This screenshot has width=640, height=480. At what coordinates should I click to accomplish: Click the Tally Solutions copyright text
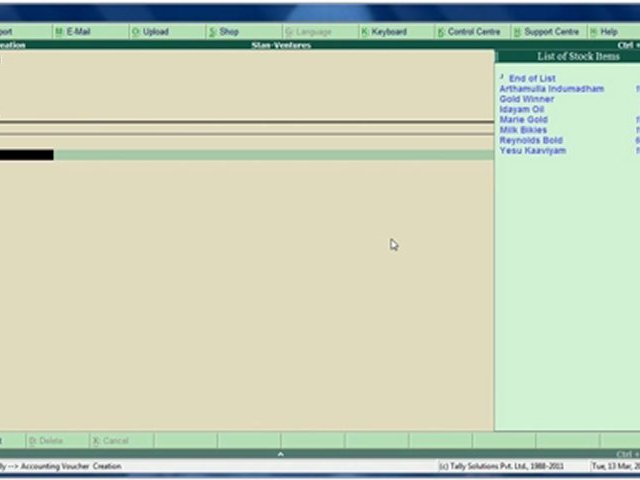pos(501,466)
